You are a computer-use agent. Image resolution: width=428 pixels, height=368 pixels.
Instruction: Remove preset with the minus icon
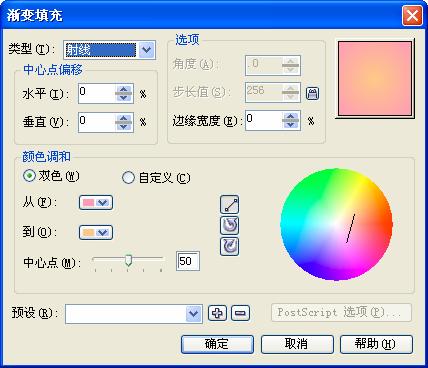(x=240, y=313)
